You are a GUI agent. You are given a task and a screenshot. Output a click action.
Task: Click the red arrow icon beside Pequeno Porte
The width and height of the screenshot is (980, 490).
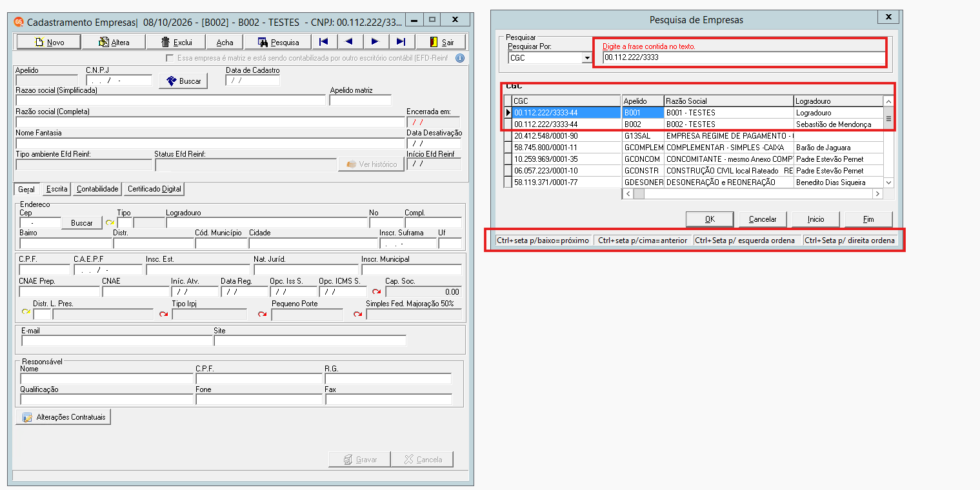point(263,315)
